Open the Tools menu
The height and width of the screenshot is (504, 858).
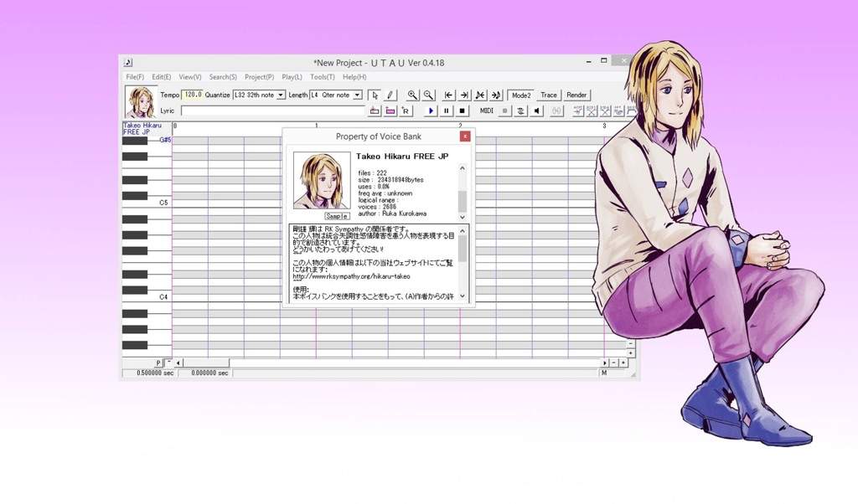click(x=323, y=77)
